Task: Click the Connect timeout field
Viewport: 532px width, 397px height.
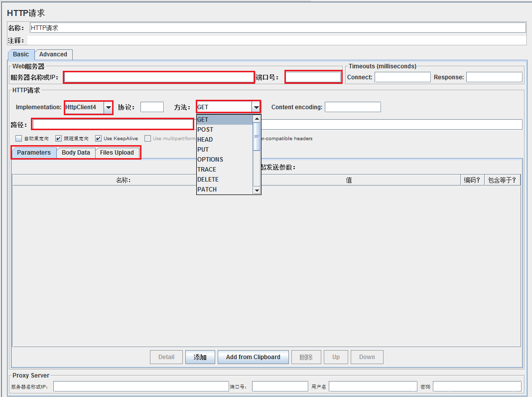Action: pos(402,77)
